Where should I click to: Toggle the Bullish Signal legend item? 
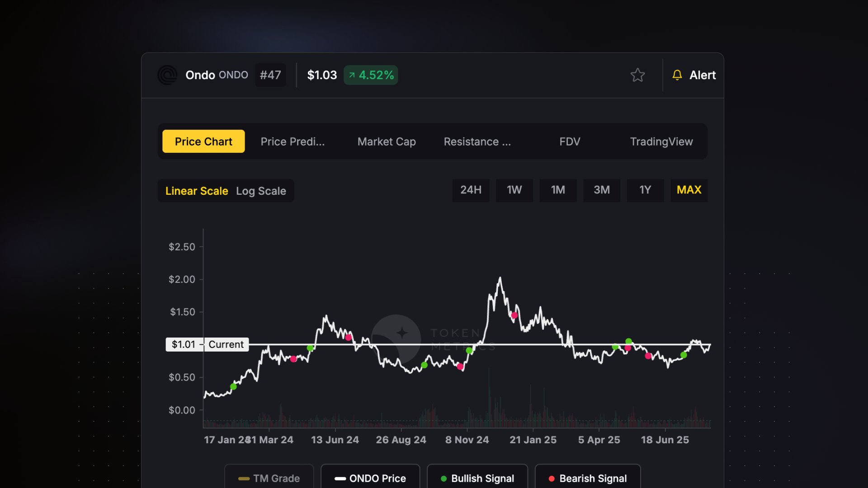(477, 478)
